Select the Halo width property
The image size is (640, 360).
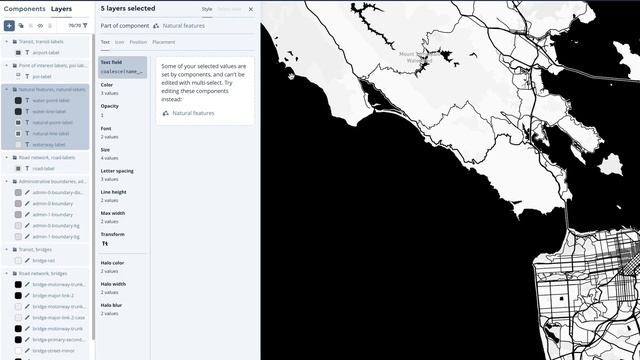(x=122, y=288)
